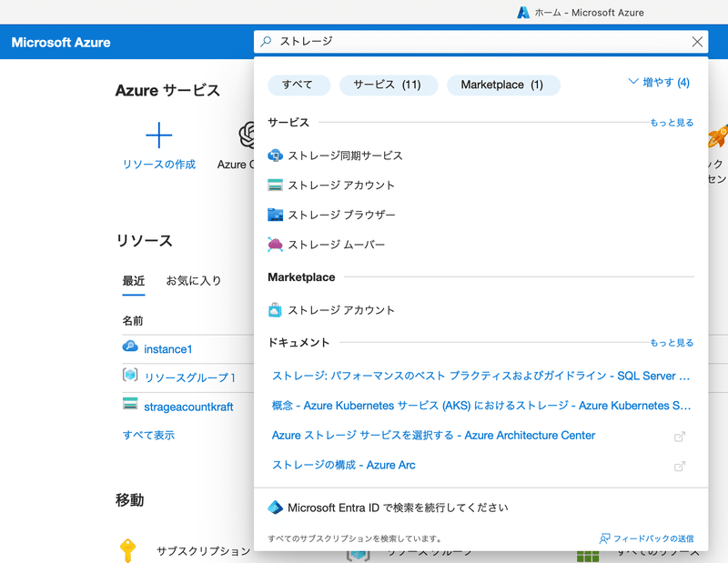Click the ストレージ同期サービス icon
This screenshot has width=728, height=563.
point(276,156)
